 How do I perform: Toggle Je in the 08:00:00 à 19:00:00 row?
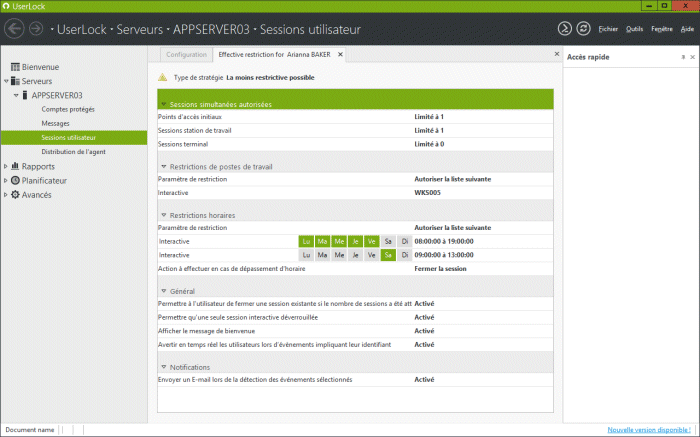coord(355,241)
